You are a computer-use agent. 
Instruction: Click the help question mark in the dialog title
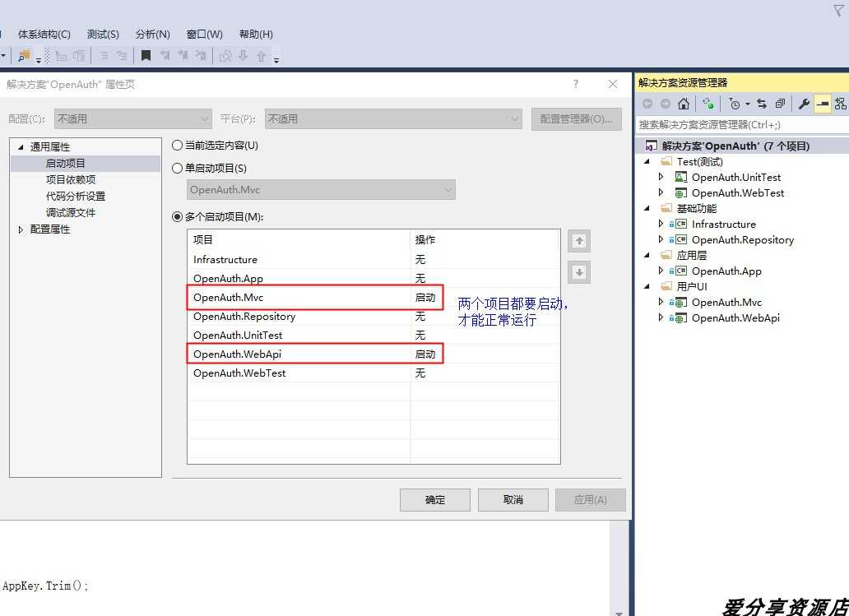[576, 84]
